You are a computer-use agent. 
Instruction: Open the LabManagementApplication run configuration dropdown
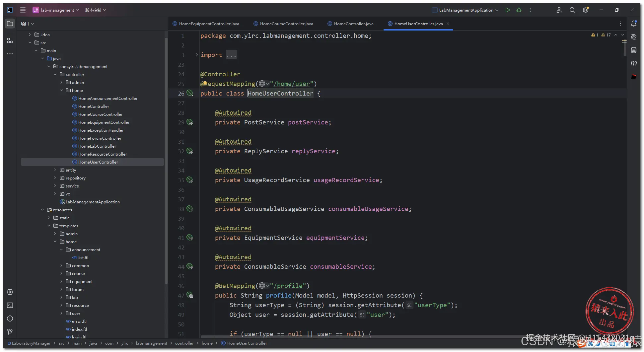tap(465, 10)
